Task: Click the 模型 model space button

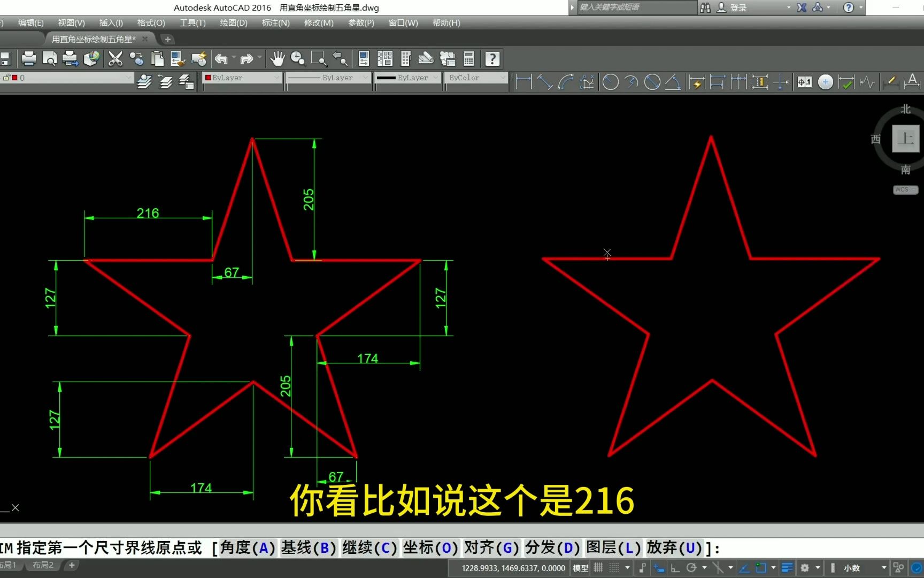Action: pyautogui.click(x=581, y=568)
